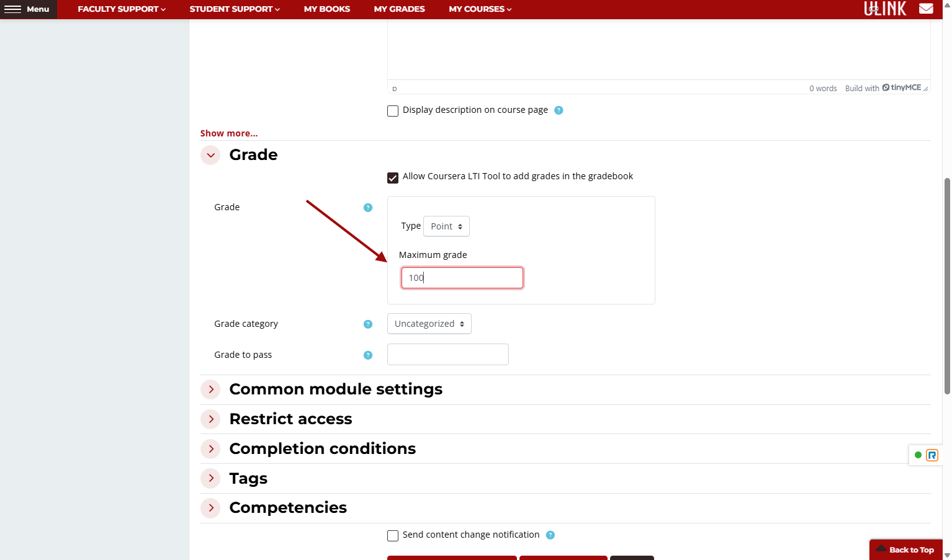Click the page vertical scrollbar
The height and width of the screenshot is (560, 952).
tap(947, 286)
